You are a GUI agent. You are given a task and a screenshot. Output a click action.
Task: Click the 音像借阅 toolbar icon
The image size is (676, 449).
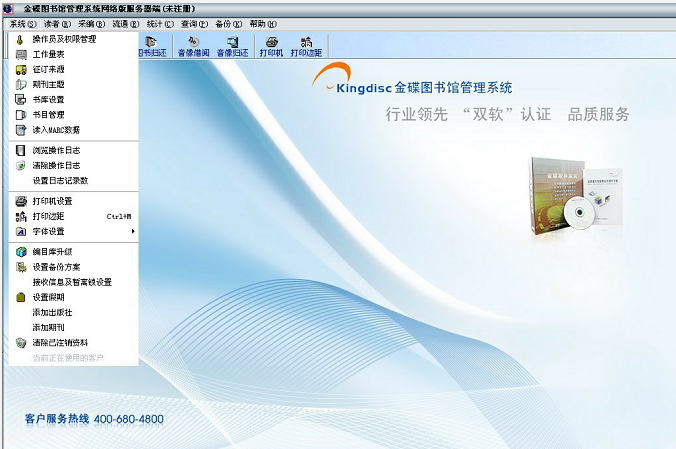pyautogui.click(x=193, y=46)
